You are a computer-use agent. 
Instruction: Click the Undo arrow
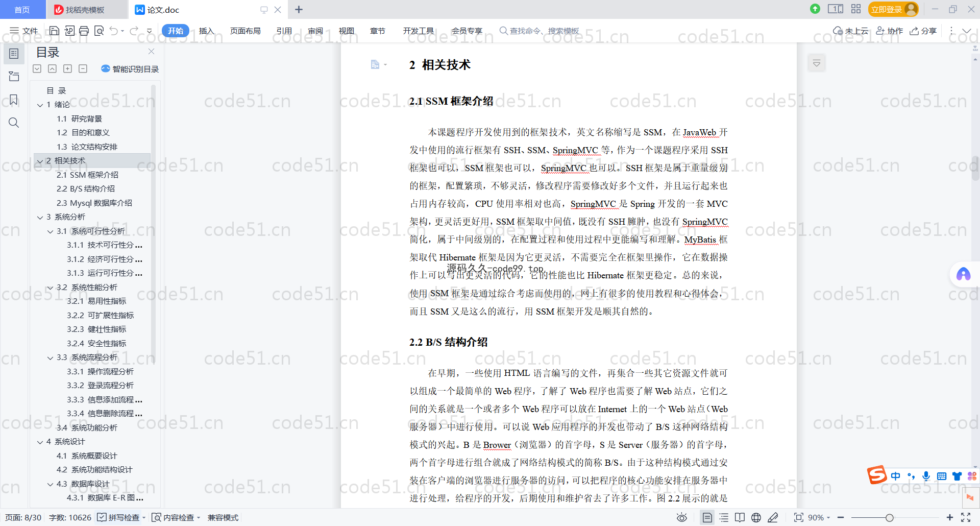coord(113,31)
